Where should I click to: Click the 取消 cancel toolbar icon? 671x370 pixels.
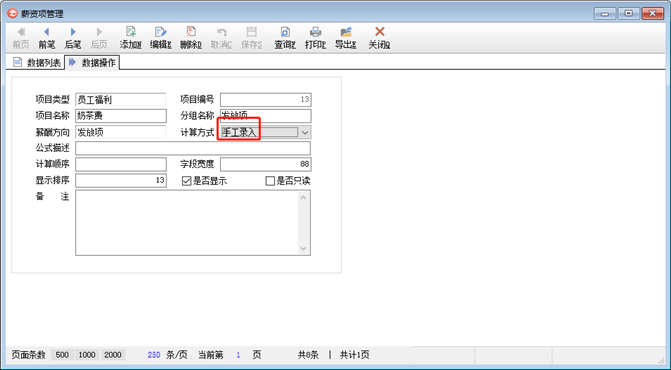[x=221, y=32]
